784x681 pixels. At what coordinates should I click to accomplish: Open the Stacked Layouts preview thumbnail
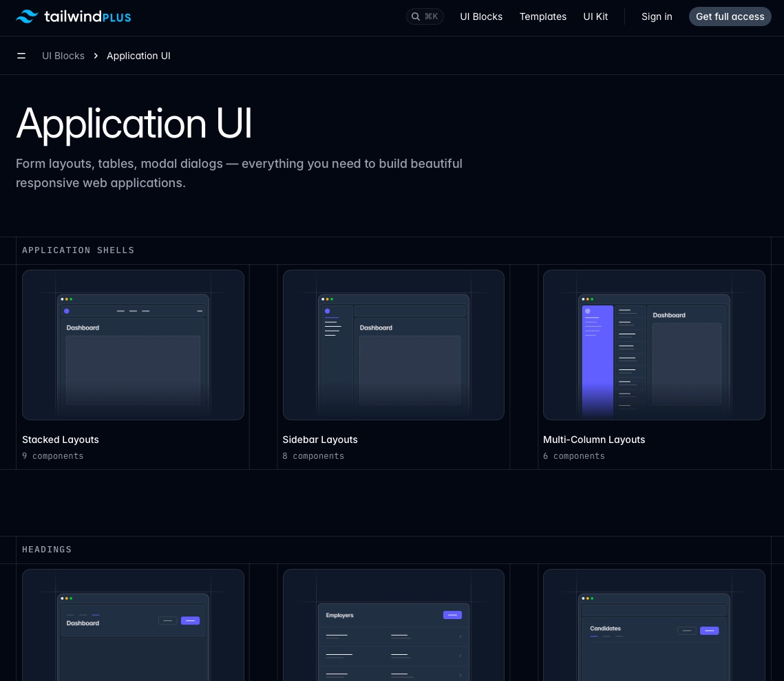coord(133,345)
